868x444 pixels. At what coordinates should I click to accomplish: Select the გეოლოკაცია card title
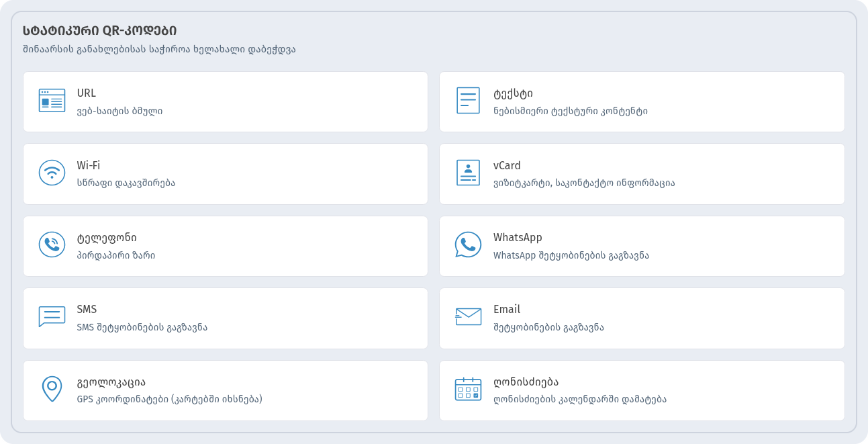[111, 382]
